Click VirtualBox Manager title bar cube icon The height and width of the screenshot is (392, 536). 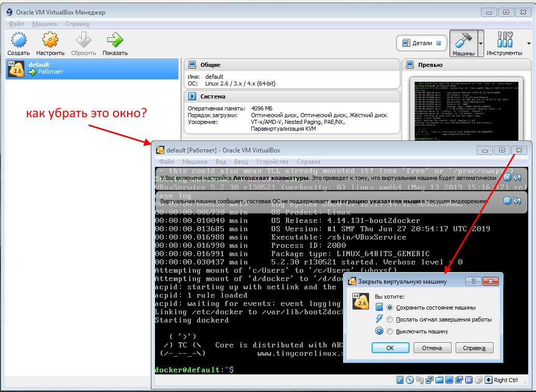pyautogui.click(x=9, y=12)
